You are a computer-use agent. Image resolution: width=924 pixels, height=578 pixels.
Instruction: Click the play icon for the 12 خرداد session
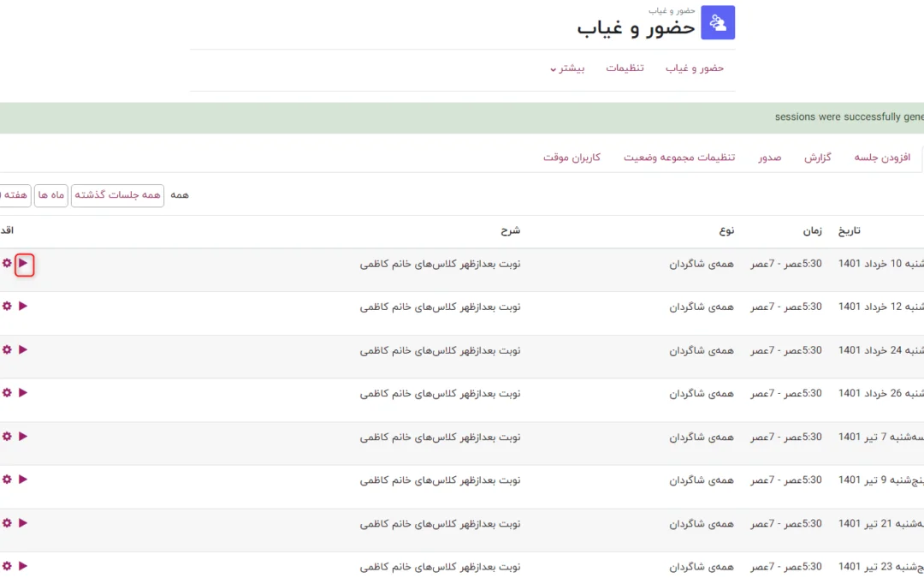[23, 306]
